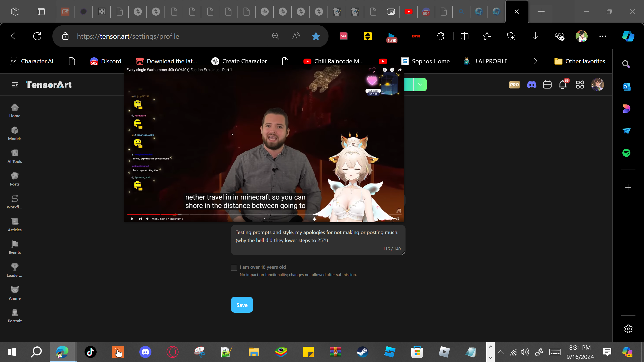Skip to next video in the player
The height and width of the screenshot is (362, 644).
140,219
